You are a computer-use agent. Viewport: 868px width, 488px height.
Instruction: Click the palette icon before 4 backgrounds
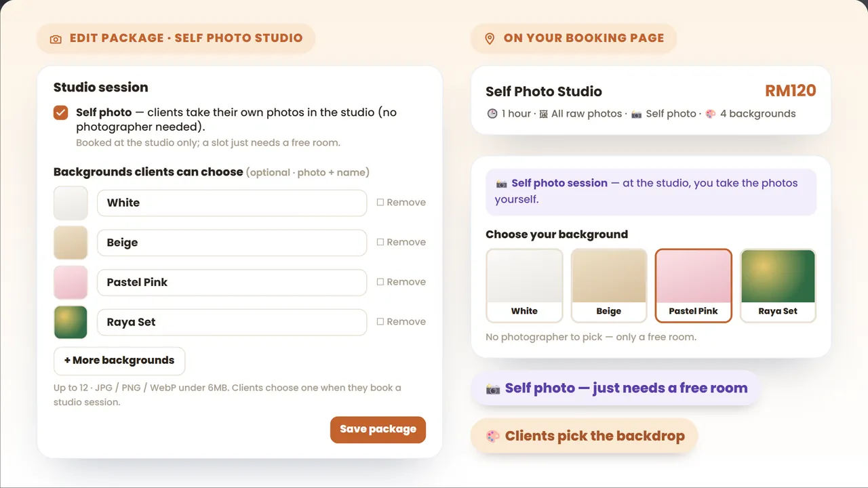(711, 114)
